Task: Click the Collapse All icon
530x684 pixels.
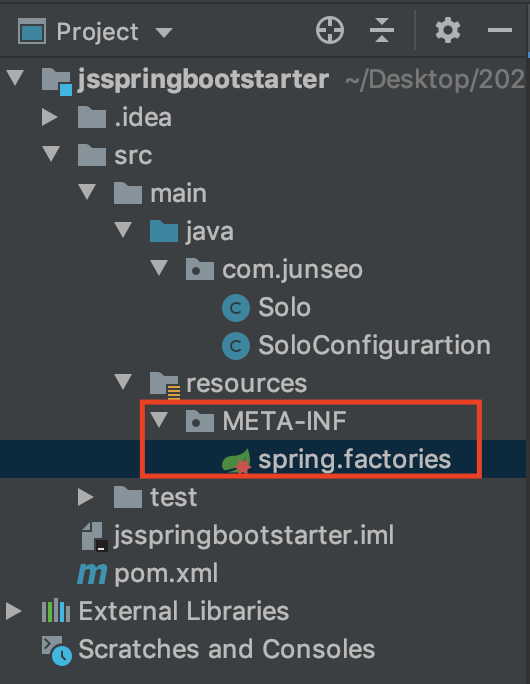Action: (x=382, y=31)
